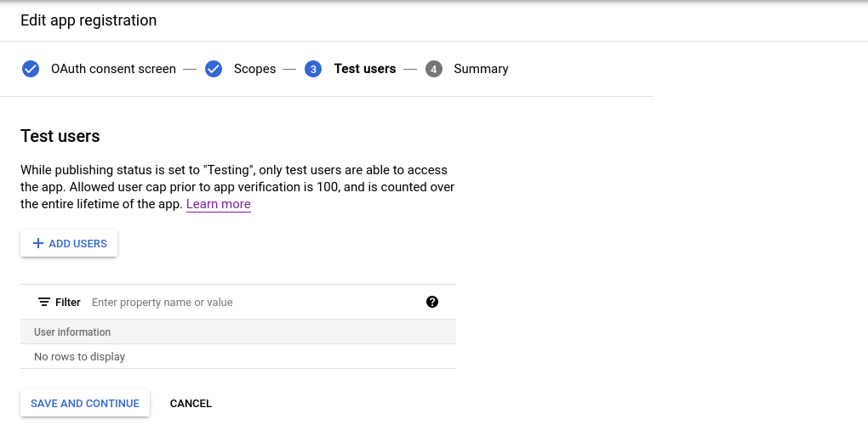
Task: Click the Scopes step checkmark icon
Action: [214, 69]
